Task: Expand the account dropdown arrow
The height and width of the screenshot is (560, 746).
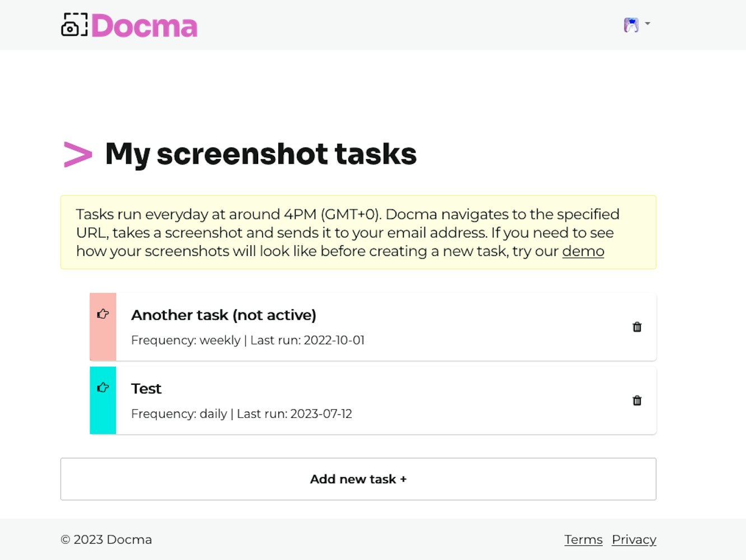Action: click(x=647, y=24)
